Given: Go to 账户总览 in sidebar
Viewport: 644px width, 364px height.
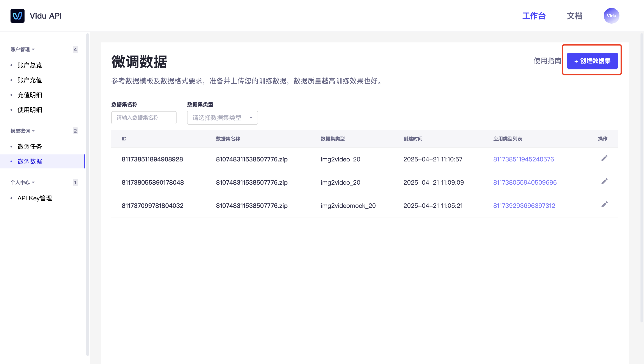Looking at the screenshot, I should 30,65.
